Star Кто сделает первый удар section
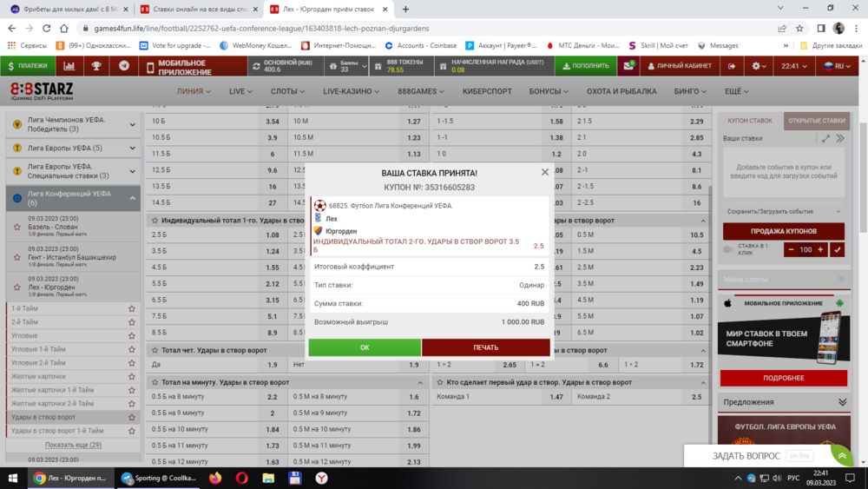The height and width of the screenshot is (489, 868). click(x=440, y=382)
